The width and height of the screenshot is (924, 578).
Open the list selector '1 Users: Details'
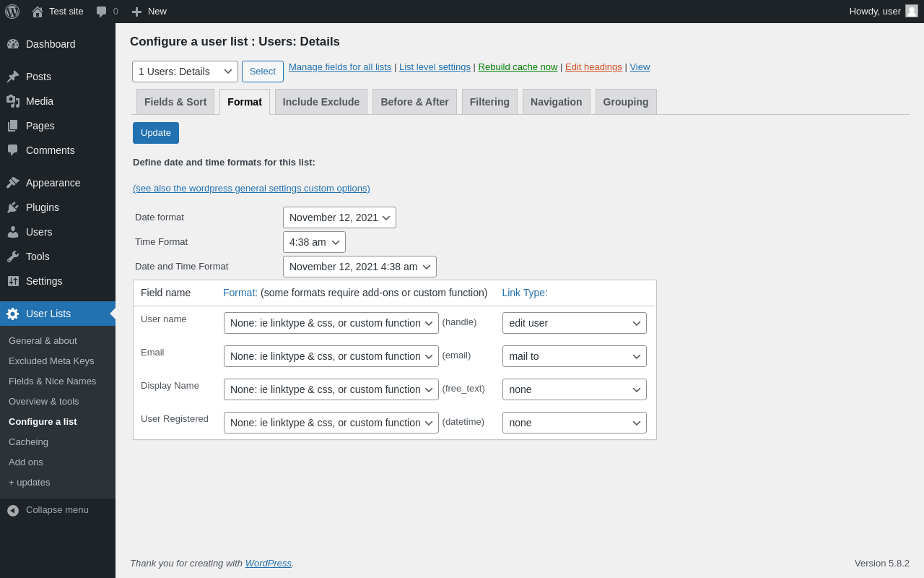185,72
